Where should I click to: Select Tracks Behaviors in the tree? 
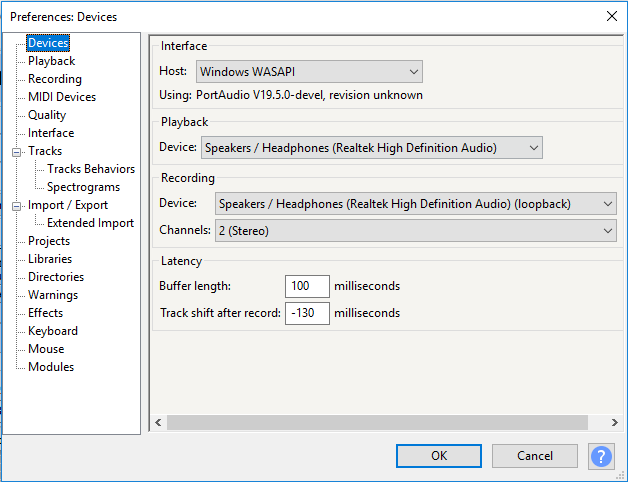(x=91, y=169)
